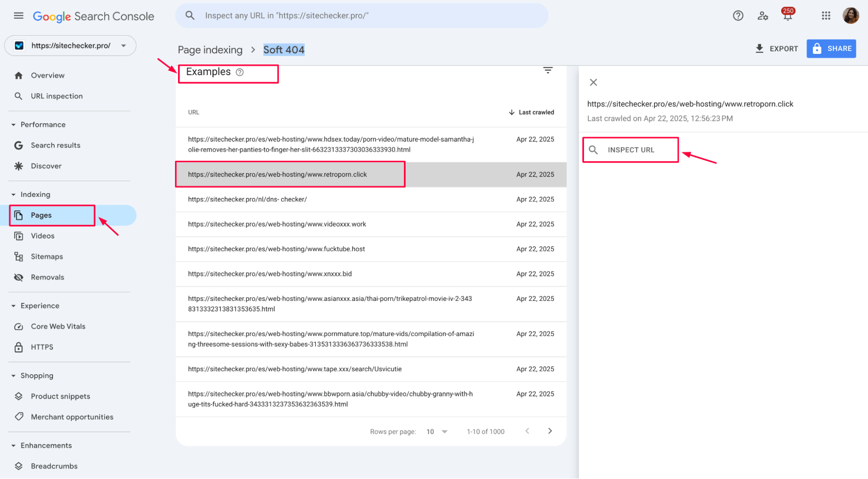Click the search magnifier in URL bar
Screen dimensions: 868x479
pyautogui.click(x=190, y=16)
